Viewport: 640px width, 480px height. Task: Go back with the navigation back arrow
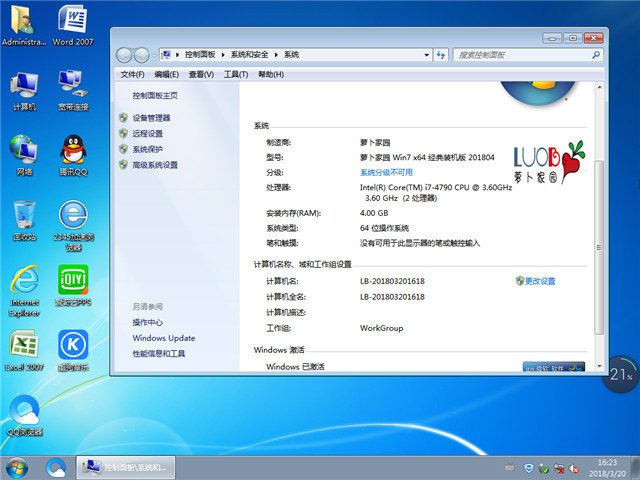[124, 55]
